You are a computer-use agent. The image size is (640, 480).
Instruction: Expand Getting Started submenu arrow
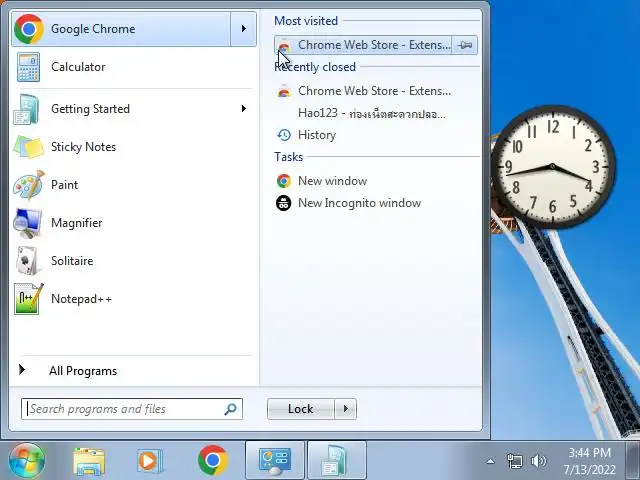244,109
